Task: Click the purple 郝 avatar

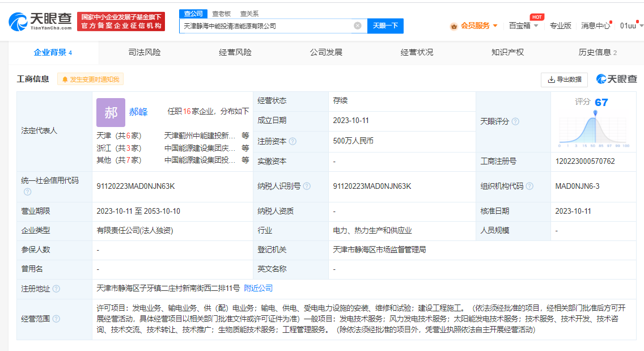Action: click(x=111, y=112)
